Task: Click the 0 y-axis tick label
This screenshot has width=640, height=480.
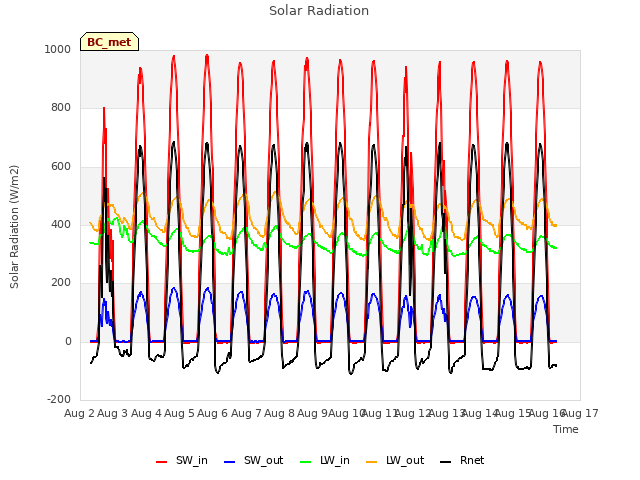Action: [x=68, y=342]
